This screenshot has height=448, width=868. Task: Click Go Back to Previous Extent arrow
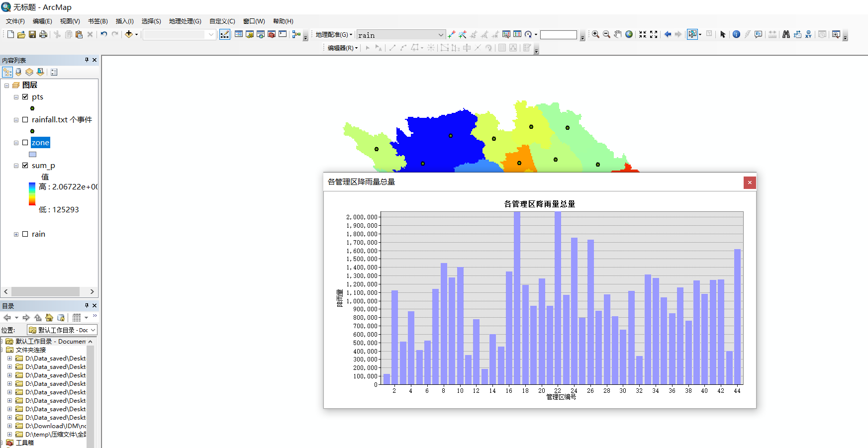668,34
